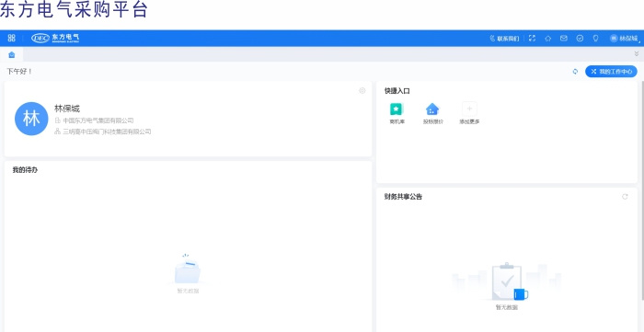Toggle fullscreen mode icon in header

click(x=533, y=38)
